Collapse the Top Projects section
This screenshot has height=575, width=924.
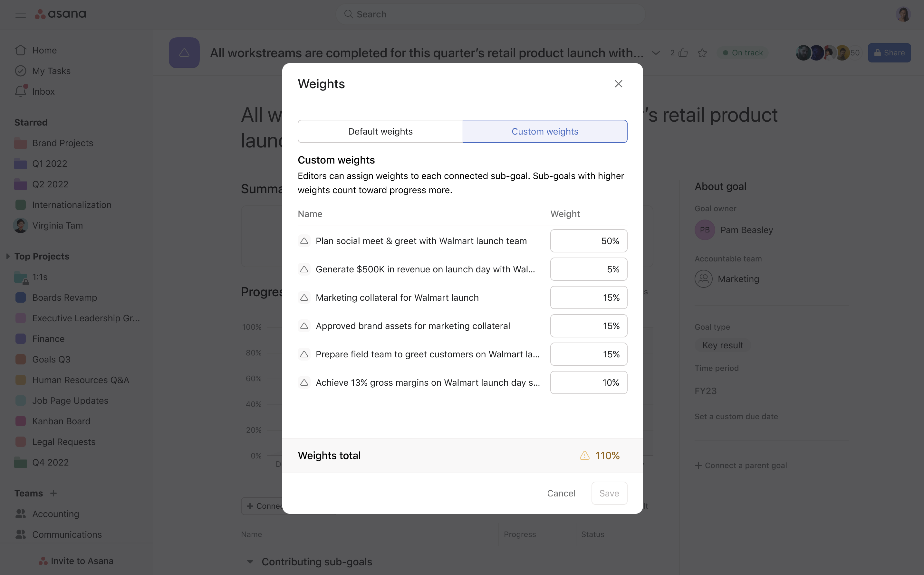(8, 256)
